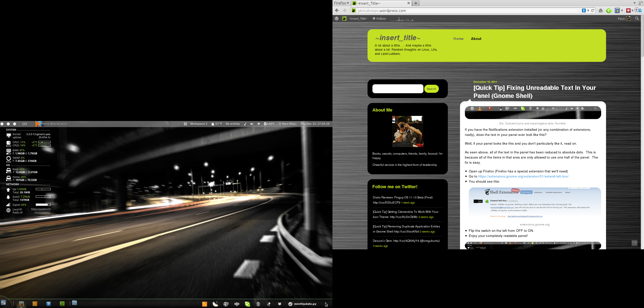644x308 pixels.
Task: Click About Me profile photo
Action: (x=407, y=131)
